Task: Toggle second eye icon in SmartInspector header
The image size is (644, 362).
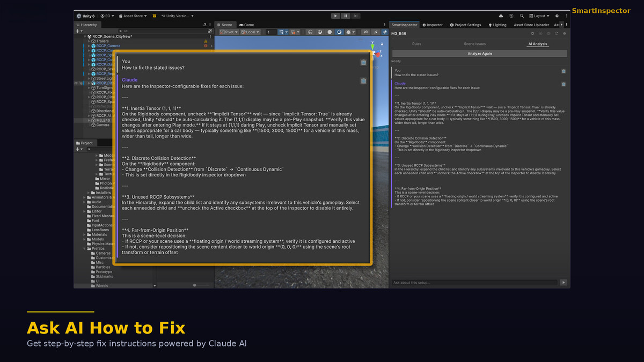Action: pyautogui.click(x=548, y=33)
